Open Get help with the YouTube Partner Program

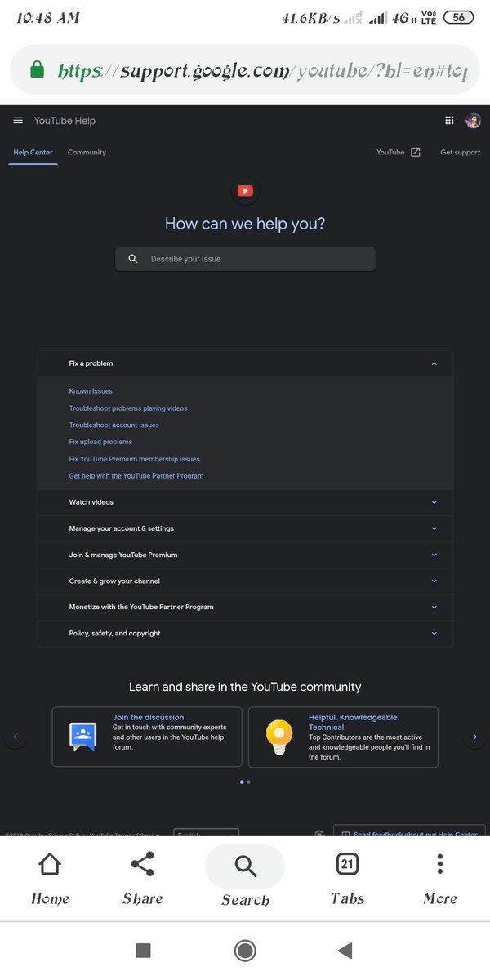point(136,476)
